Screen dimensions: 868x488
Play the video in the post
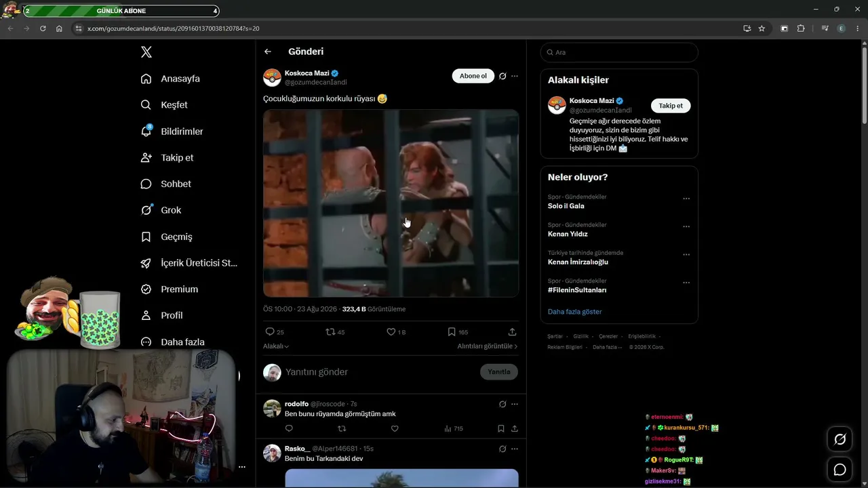(391, 203)
